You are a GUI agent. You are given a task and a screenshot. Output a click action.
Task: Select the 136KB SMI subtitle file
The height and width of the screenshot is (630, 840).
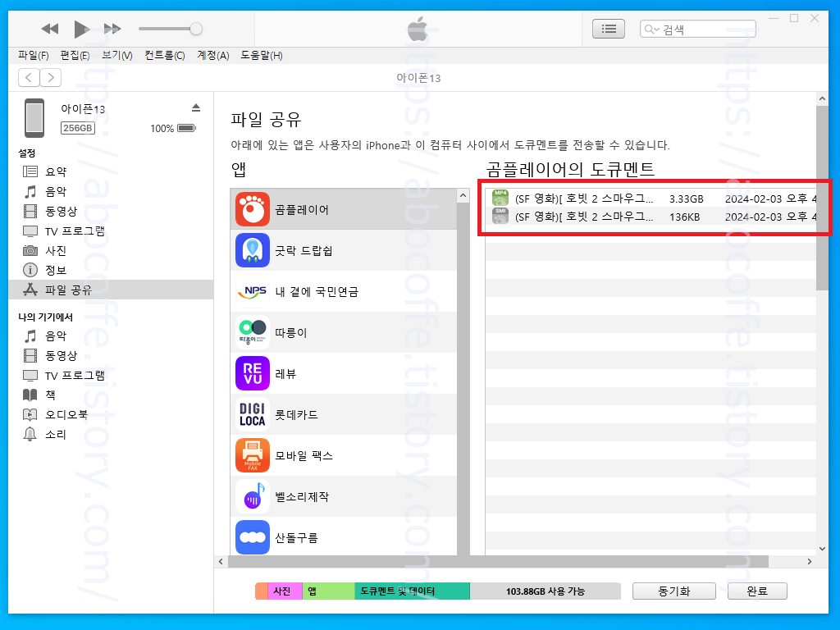point(651,217)
